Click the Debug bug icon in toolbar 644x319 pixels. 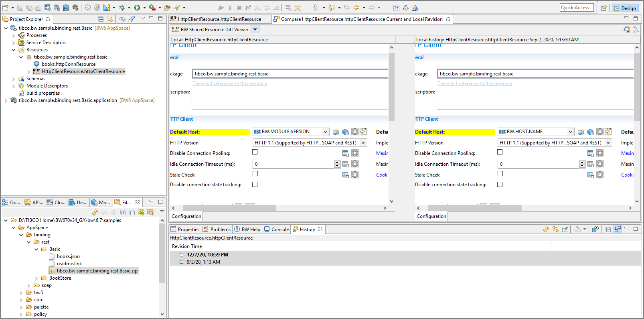(122, 8)
